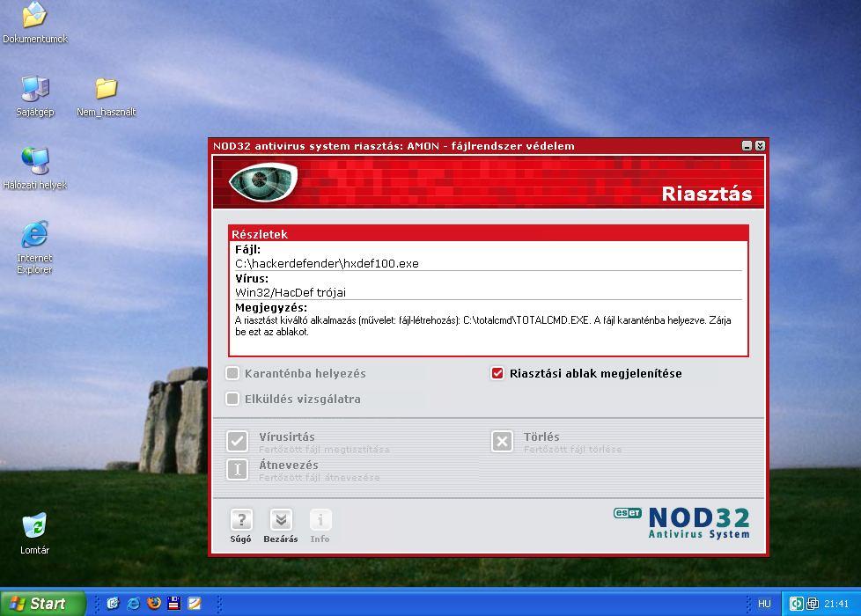Launch Show Desktop from quick launch
Screen dimensions: 861x616
coord(113,604)
